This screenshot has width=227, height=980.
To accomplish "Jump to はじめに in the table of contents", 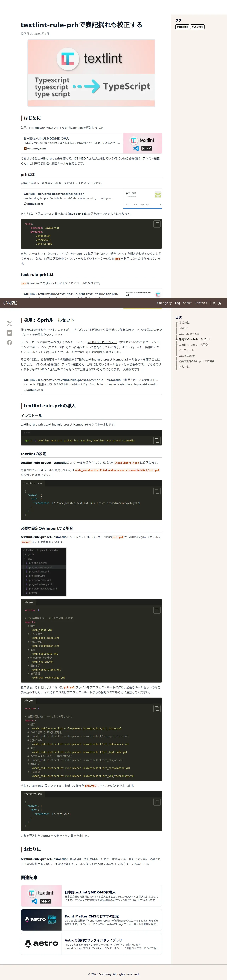I will pyautogui.click(x=184, y=323).
